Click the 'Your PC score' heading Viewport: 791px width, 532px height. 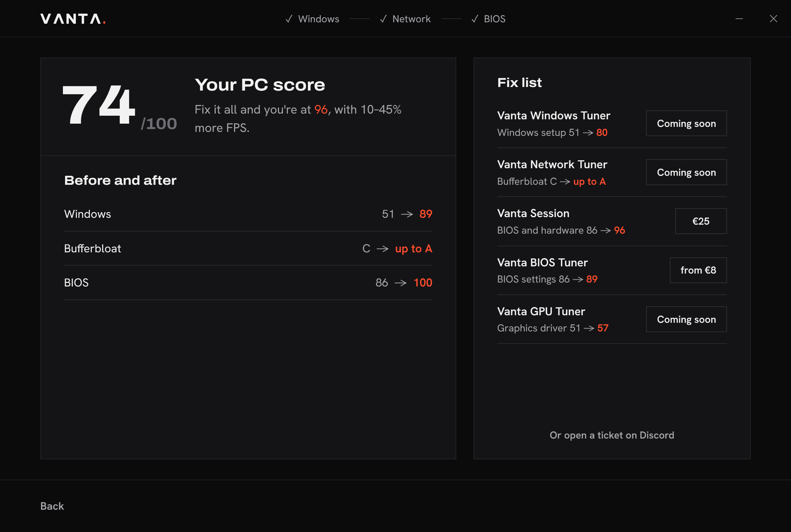pos(260,85)
